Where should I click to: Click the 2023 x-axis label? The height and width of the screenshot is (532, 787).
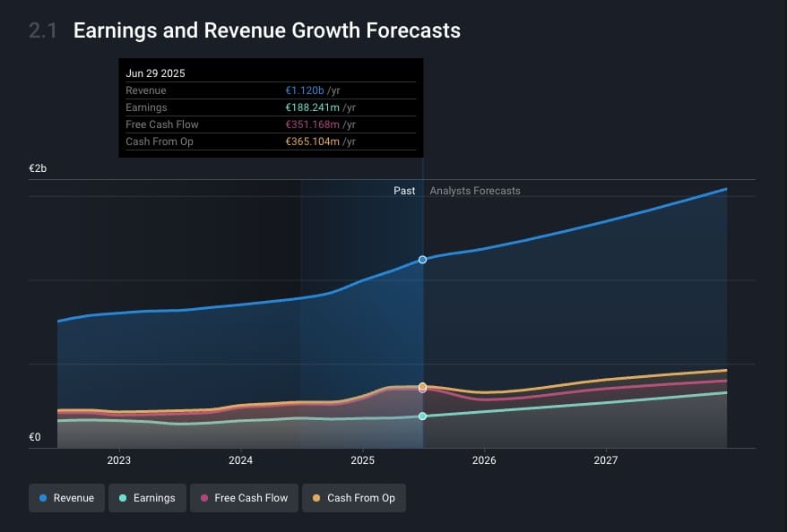point(119,460)
